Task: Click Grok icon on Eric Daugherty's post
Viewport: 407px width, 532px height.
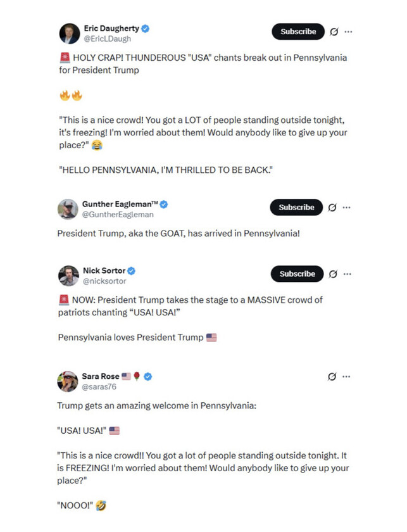Action: point(334,32)
